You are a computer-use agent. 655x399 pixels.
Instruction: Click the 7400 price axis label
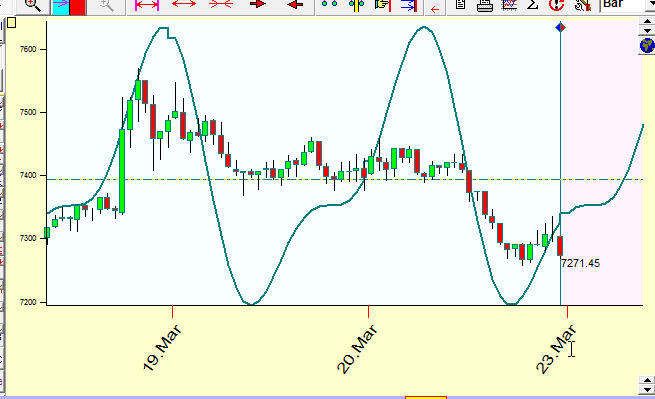coord(28,175)
